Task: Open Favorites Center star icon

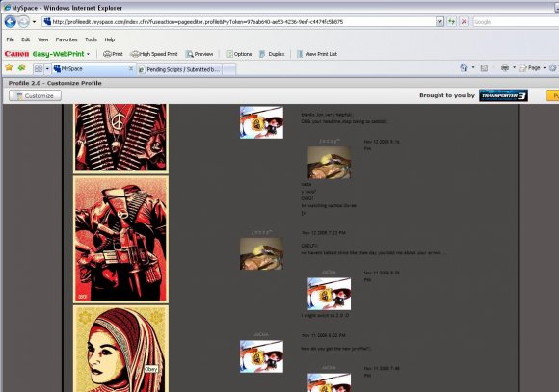Action: [9, 67]
